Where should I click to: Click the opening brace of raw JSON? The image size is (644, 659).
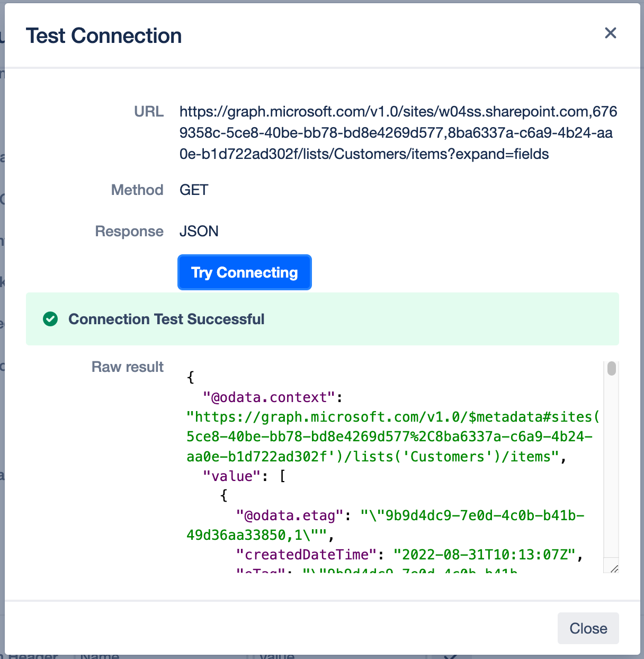tap(191, 377)
